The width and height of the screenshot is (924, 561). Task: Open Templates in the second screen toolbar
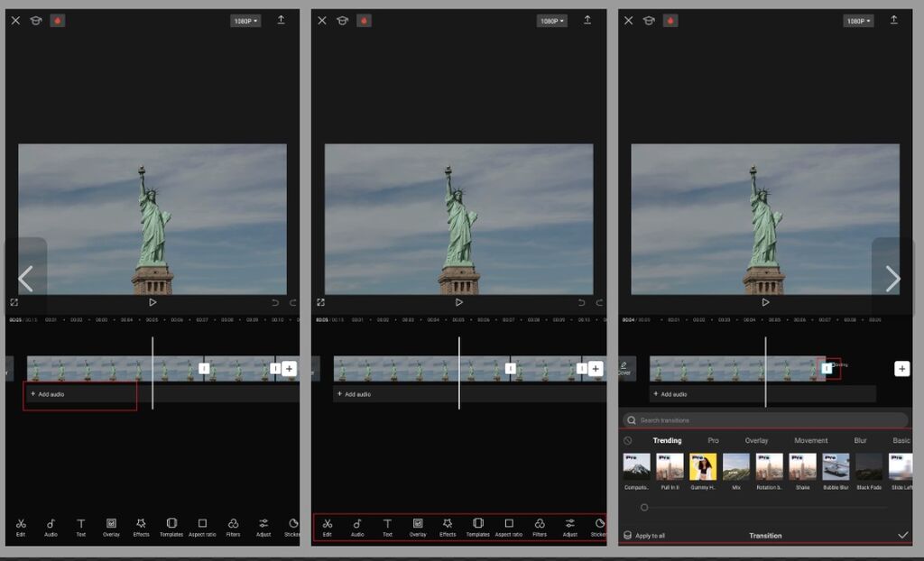(x=478, y=527)
